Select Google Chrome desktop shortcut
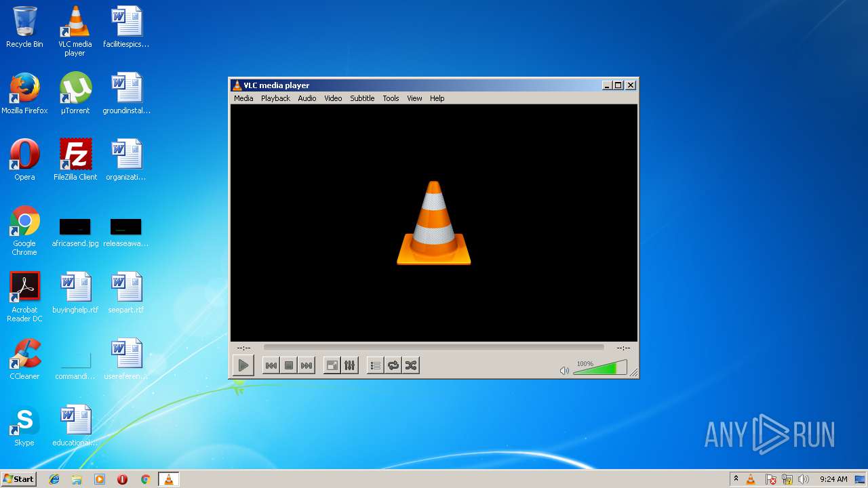The width and height of the screenshot is (868, 488). tap(24, 230)
